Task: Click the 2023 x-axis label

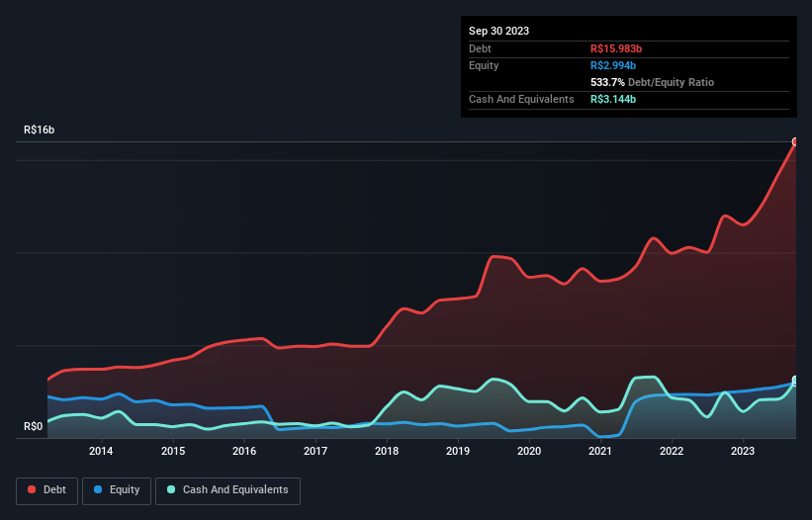Action: point(743,451)
